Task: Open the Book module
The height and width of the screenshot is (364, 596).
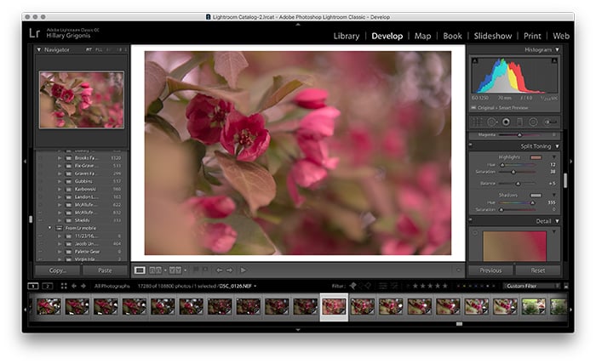Action: (x=452, y=36)
